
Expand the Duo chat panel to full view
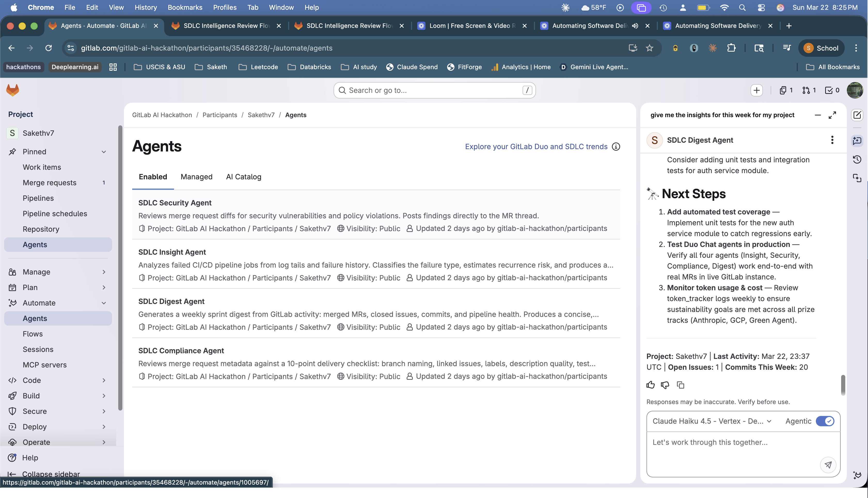[x=832, y=115]
